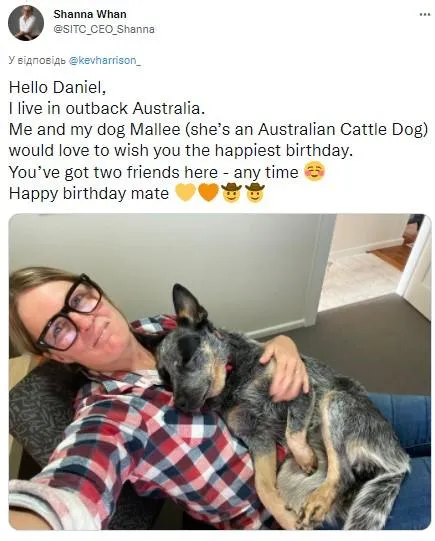Viewport: 435px width, 541px height.
Task: Click the last cowboy hat emoji
Action: [254, 192]
